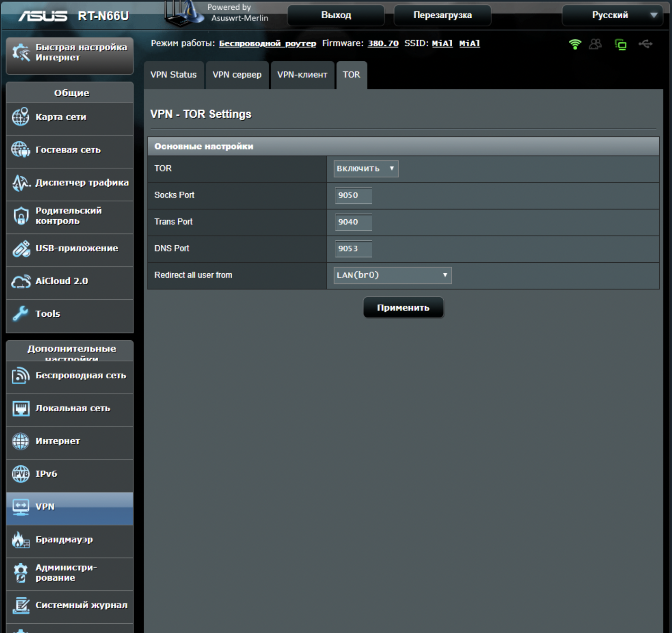
Task: Open USB-приложение icon
Action: pos(21,248)
